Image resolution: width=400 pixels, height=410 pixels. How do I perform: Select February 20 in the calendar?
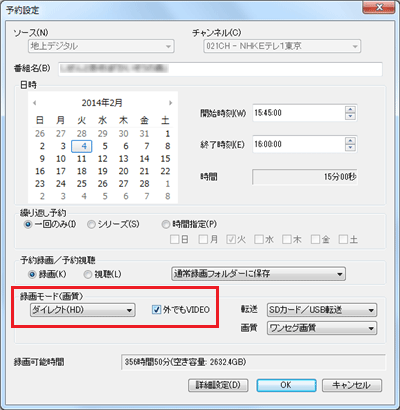click(123, 171)
